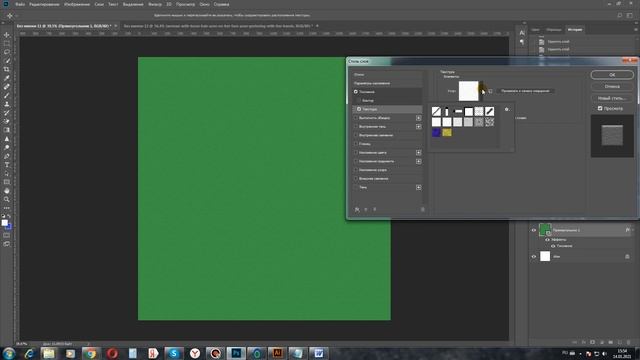Select the Dodge tool
This screenshot has width=640, height=360.
7,147
